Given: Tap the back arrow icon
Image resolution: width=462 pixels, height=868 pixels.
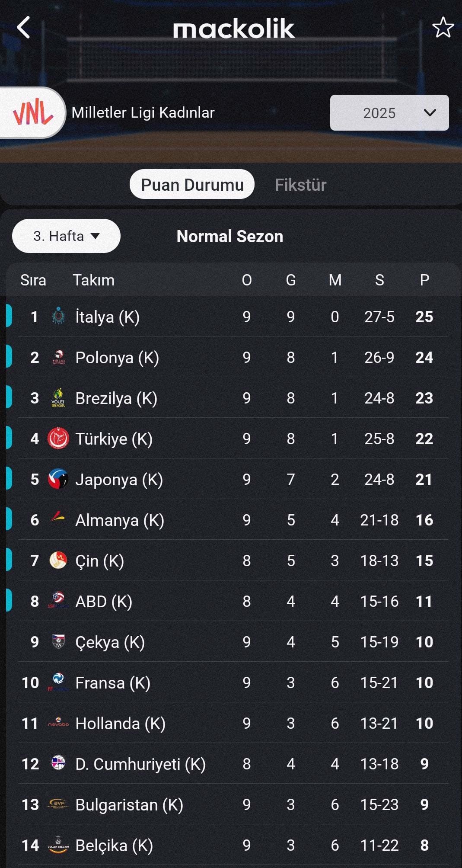Looking at the screenshot, I should [x=23, y=28].
